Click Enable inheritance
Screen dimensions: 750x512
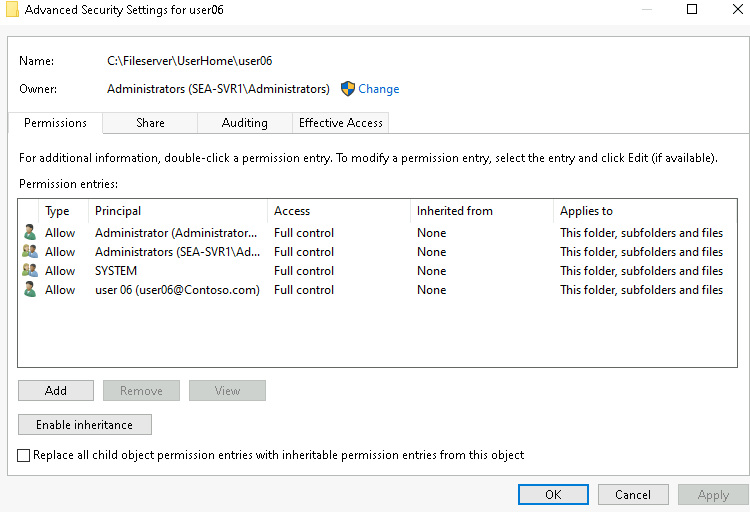pyautogui.click(x=85, y=424)
